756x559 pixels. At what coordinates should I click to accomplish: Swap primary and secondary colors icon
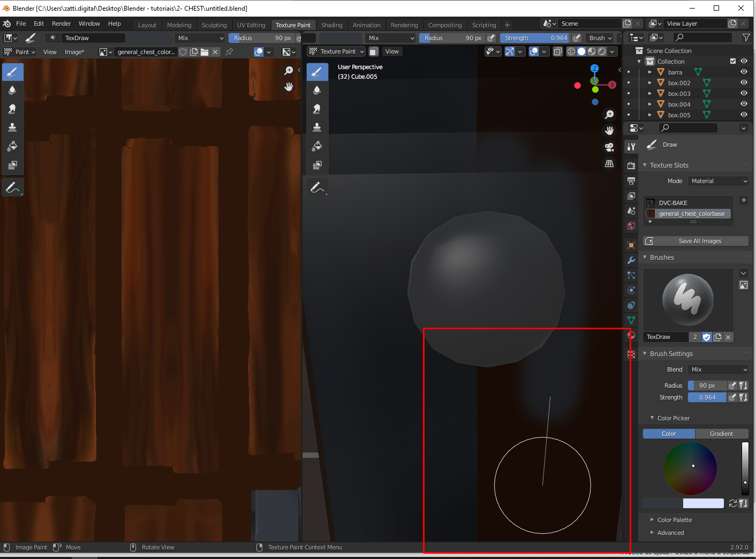733,503
